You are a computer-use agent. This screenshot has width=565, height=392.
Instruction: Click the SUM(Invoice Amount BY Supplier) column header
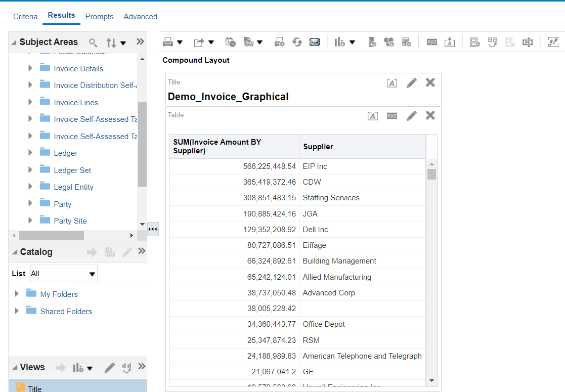click(234, 147)
